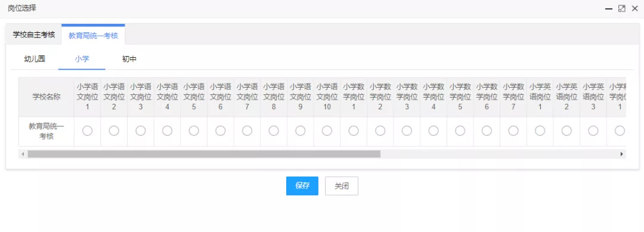The image size is (644, 232).
Task: Select the 小学数学岗位4 radio button
Action: (434, 131)
